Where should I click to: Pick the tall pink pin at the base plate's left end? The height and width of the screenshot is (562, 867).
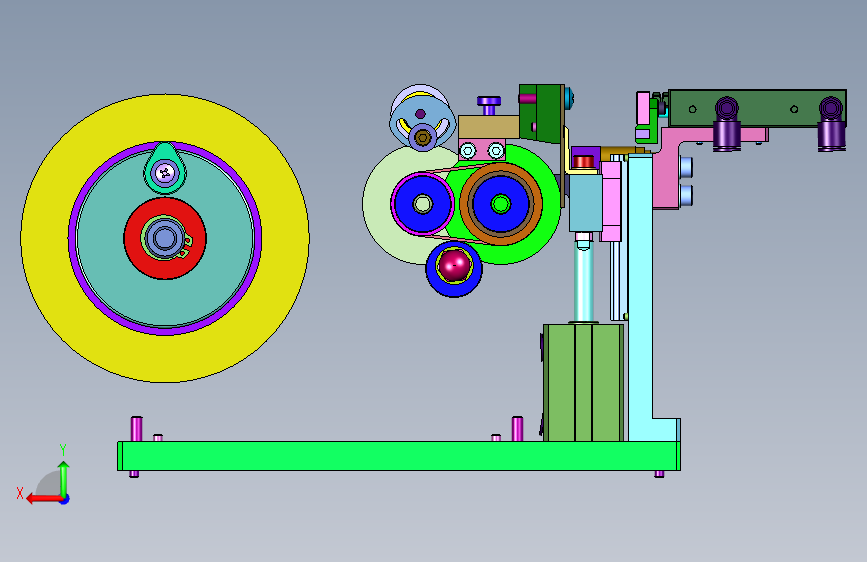coord(137,429)
